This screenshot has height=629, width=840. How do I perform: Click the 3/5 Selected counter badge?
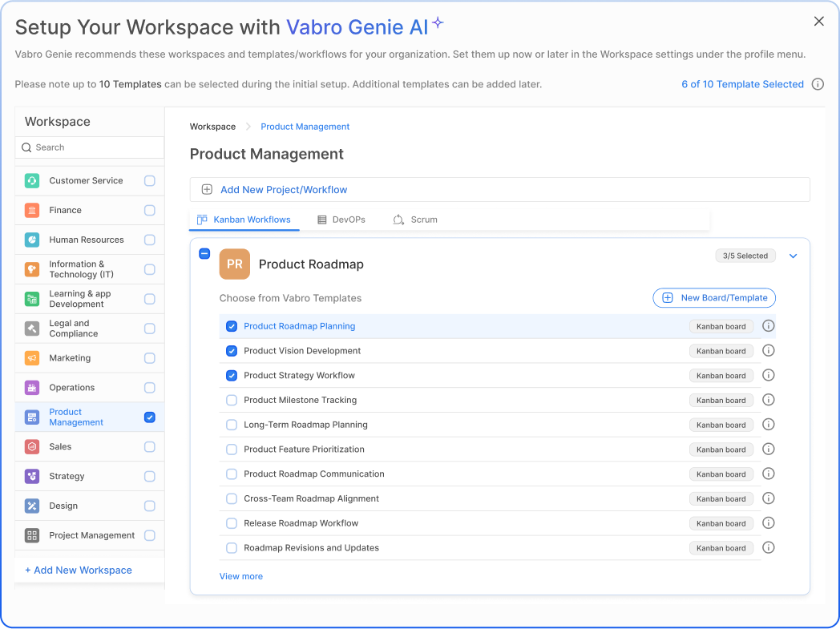pyautogui.click(x=745, y=255)
